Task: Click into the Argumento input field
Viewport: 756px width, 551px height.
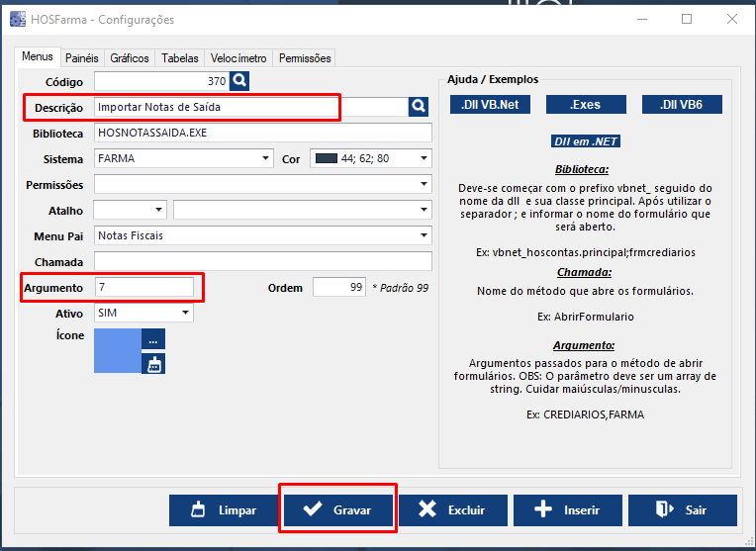Action: click(x=144, y=287)
